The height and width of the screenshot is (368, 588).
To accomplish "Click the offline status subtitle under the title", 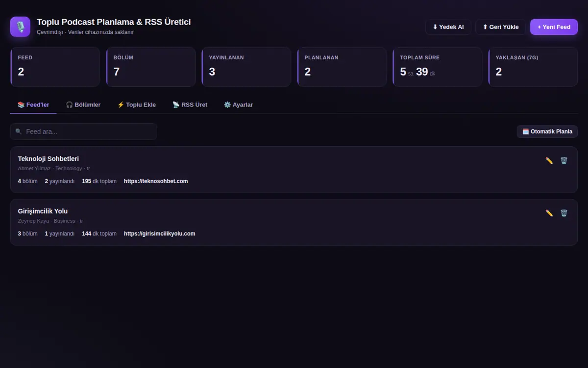I will [x=85, y=32].
